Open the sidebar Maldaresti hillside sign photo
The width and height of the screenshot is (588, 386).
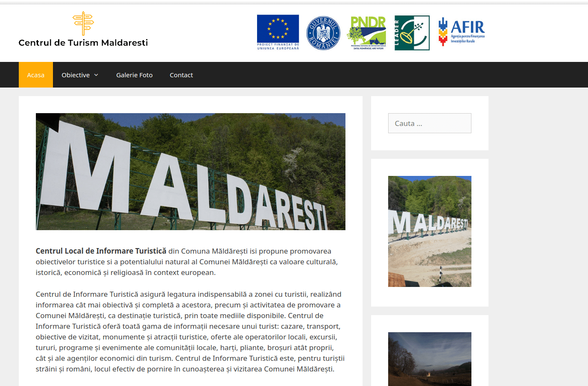429,231
